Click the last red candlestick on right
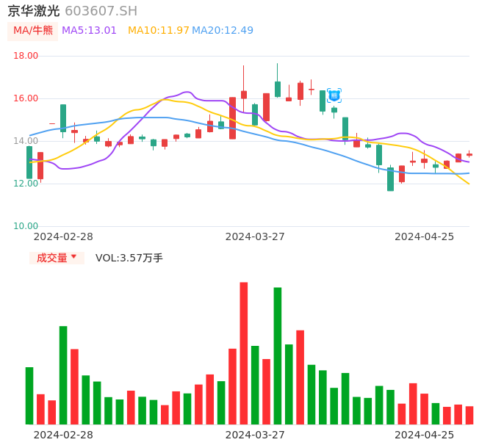This screenshot has width=504, height=445. (x=469, y=155)
